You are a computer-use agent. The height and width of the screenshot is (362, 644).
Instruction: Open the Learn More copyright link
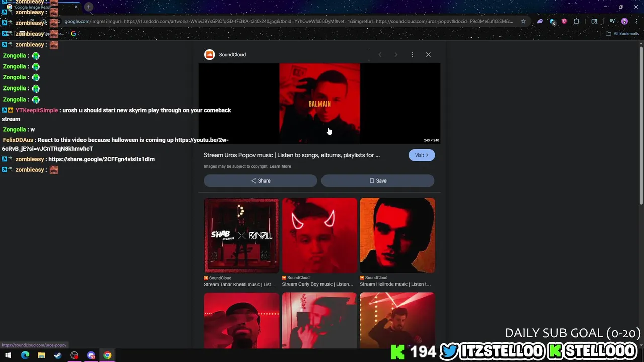click(x=280, y=166)
